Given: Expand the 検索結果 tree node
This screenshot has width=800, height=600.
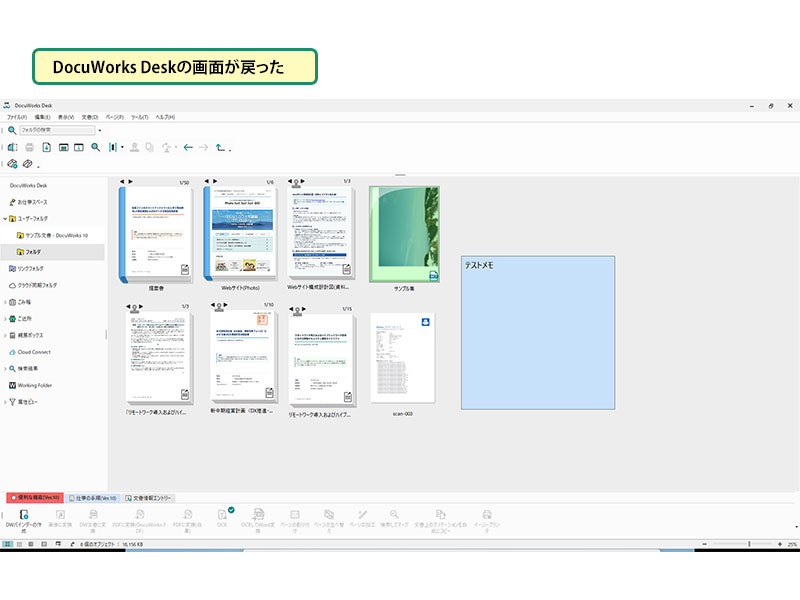Looking at the screenshot, I should tap(5, 369).
